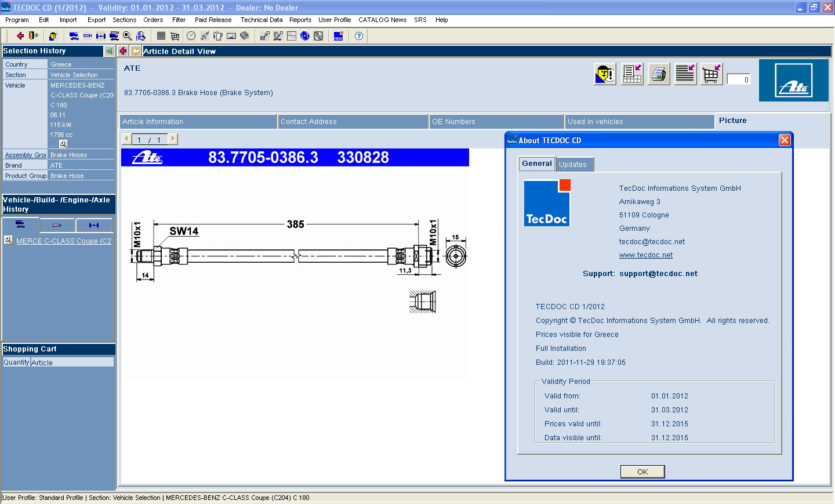Image resolution: width=835 pixels, height=504 pixels.
Task: Select the engine history tab icon
Action: tap(57, 225)
